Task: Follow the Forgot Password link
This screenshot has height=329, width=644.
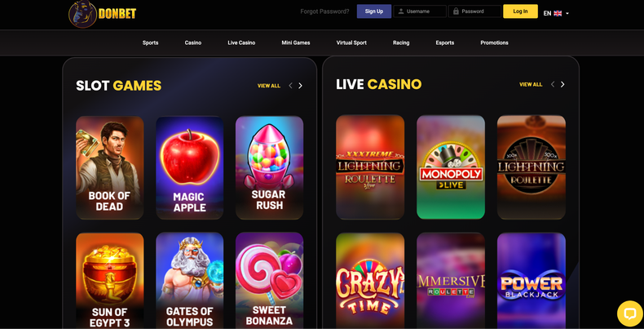Action: pyautogui.click(x=325, y=11)
